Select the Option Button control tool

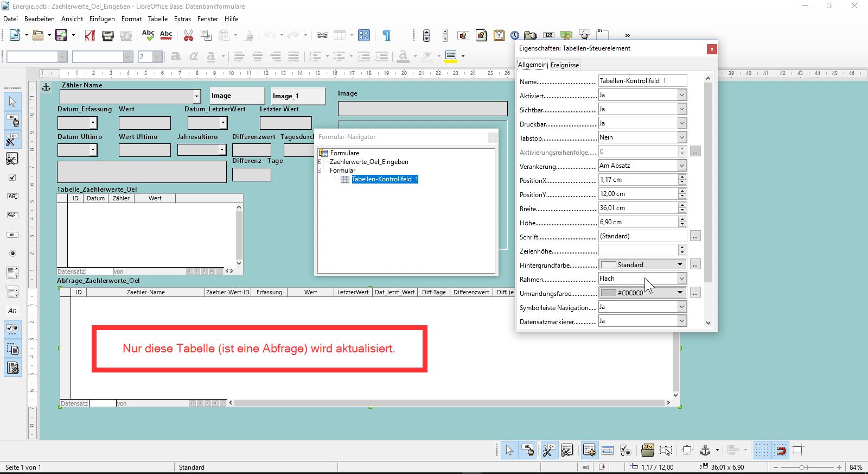tap(12, 254)
